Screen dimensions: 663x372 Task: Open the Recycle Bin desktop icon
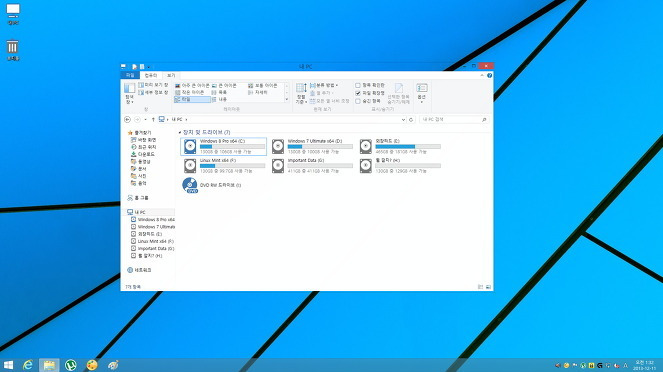pyautogui.click(x=13, y=50)
